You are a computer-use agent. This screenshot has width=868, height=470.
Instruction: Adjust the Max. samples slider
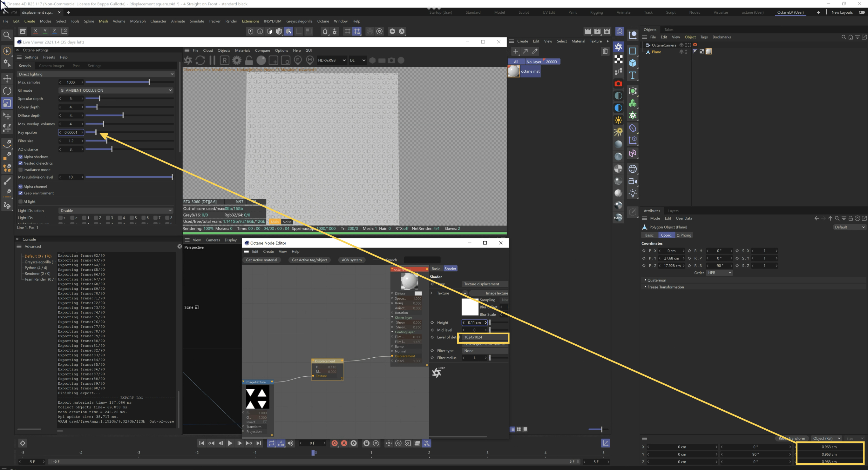point(149,82)
